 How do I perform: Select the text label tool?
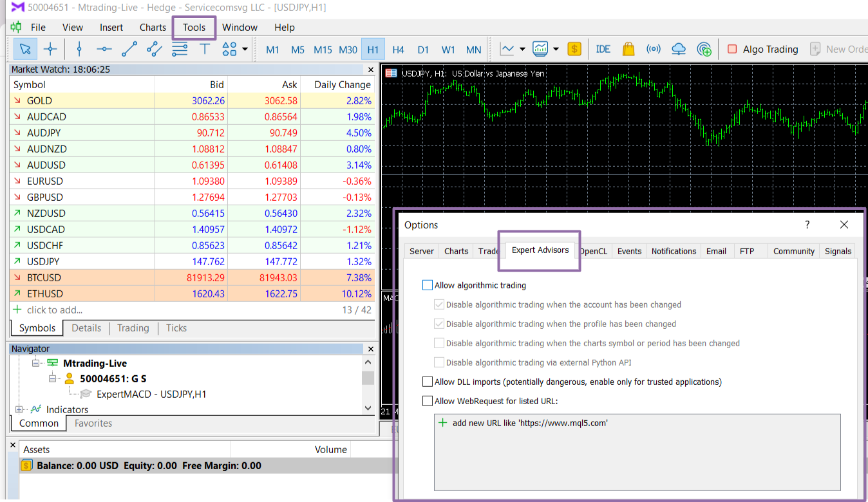point(205,49)
